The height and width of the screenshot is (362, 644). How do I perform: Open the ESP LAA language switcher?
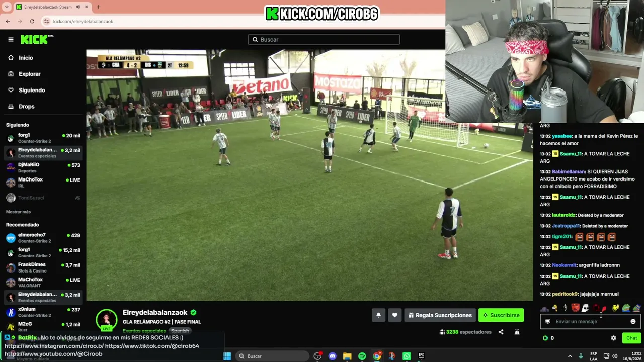[594, 356]
